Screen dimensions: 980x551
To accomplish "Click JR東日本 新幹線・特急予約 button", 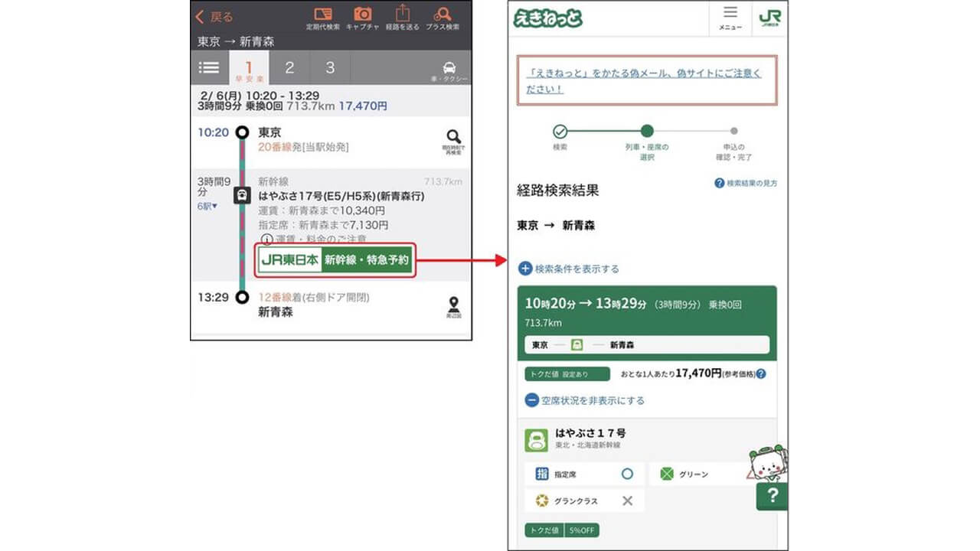I will 336,260.
